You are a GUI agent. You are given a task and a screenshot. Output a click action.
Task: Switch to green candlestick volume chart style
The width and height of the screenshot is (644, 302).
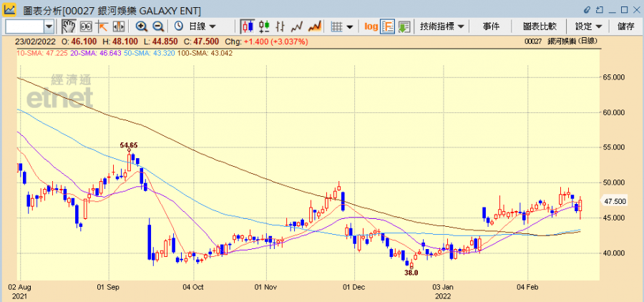(264, 26)
